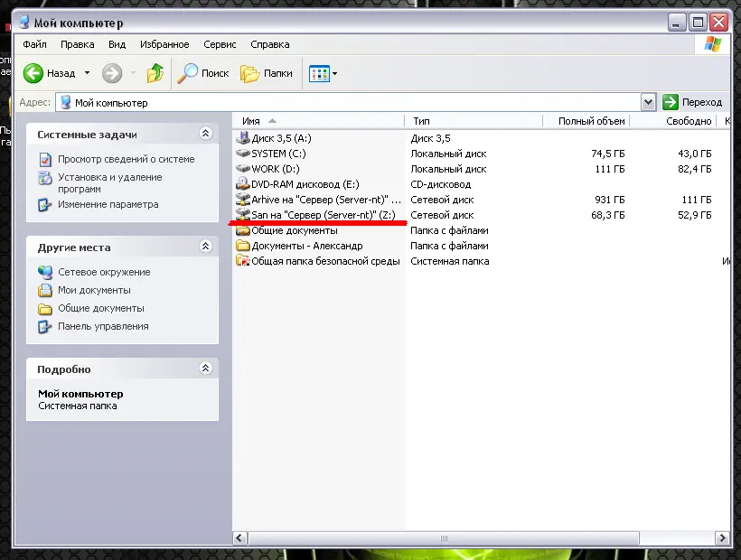
Task: Expand the address bar dropdown
Action: [x=648, y=102]
